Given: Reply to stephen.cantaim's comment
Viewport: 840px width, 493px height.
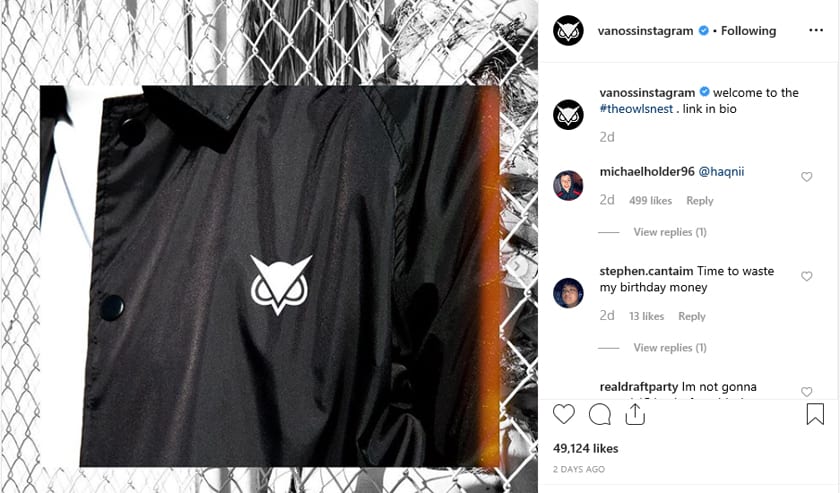Looking at the screenshot, I should 692,316.
